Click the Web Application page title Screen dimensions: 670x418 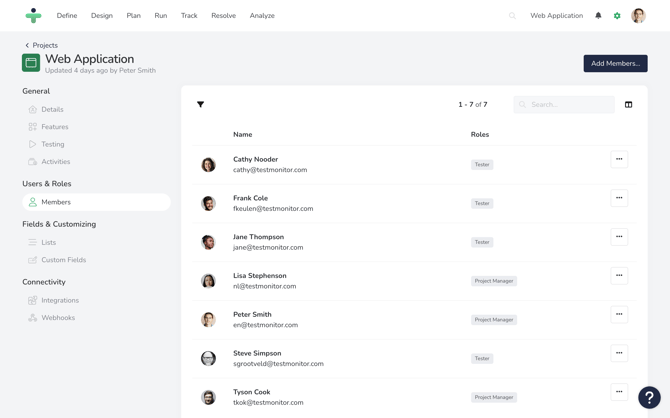point(90,59)
